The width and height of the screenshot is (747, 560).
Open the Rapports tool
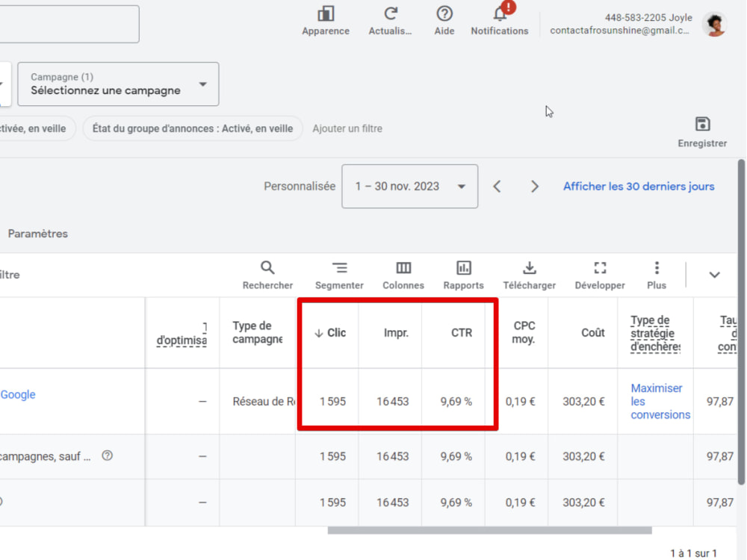pyautogui.click(x=464, y=276)
